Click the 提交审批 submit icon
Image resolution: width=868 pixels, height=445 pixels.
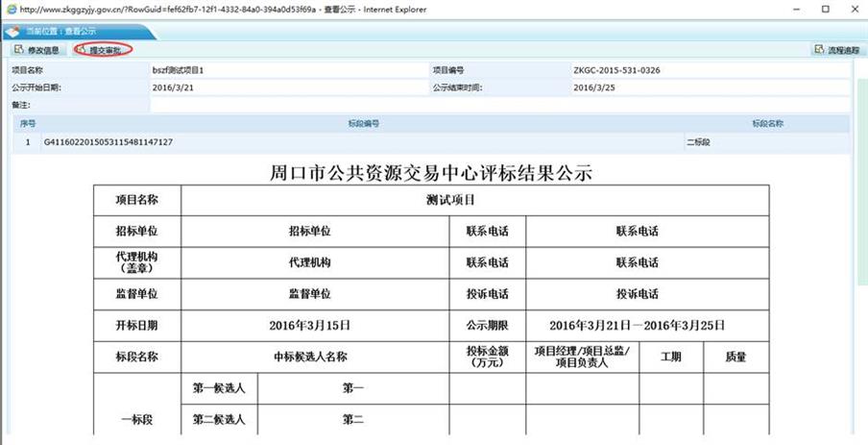pos(82,49)
